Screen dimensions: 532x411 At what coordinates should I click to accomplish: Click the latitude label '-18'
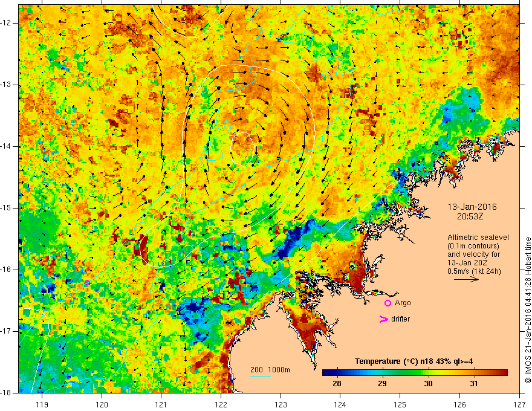tap(7, 393)
